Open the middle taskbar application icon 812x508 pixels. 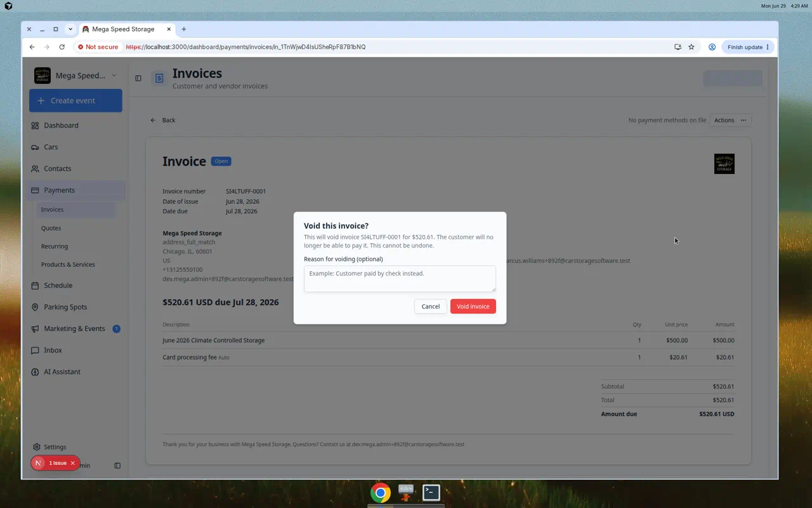coord(406,492)
